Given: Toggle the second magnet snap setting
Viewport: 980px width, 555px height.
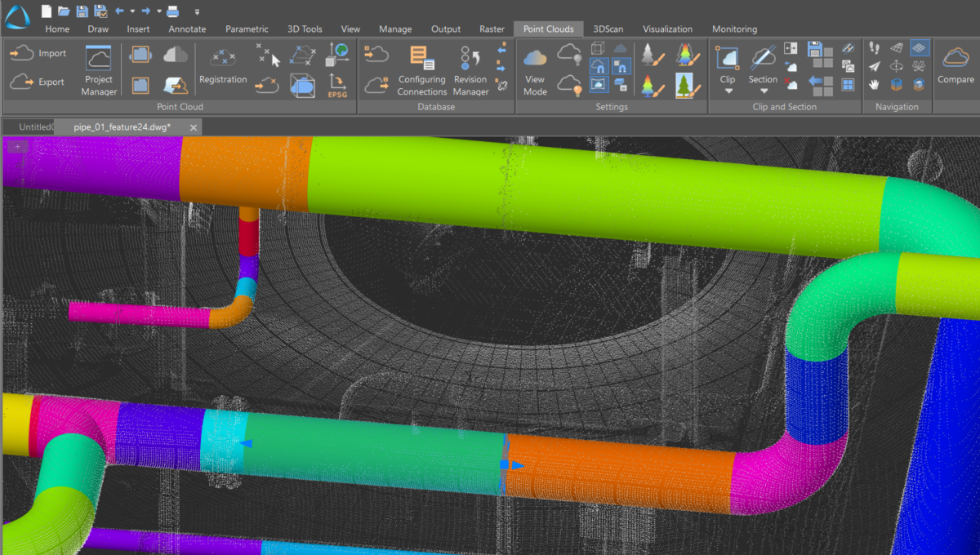Looking at the screenshot, I should tap(622, 65).
